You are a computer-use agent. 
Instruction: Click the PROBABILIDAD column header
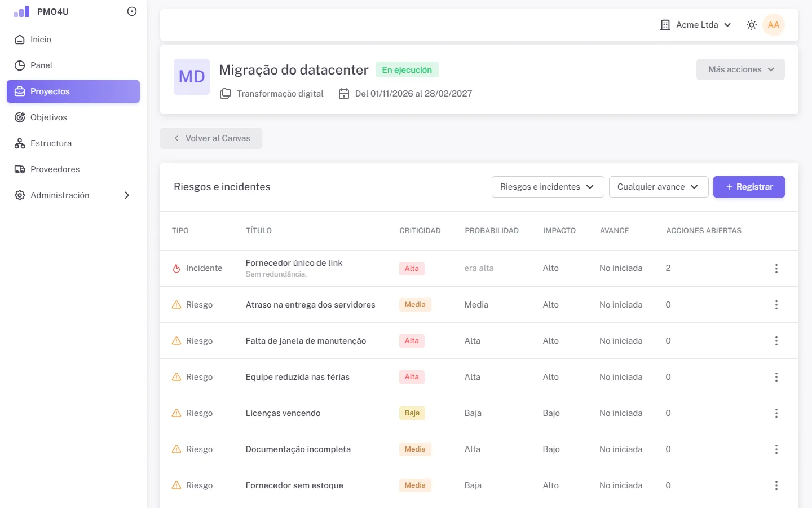492,231
